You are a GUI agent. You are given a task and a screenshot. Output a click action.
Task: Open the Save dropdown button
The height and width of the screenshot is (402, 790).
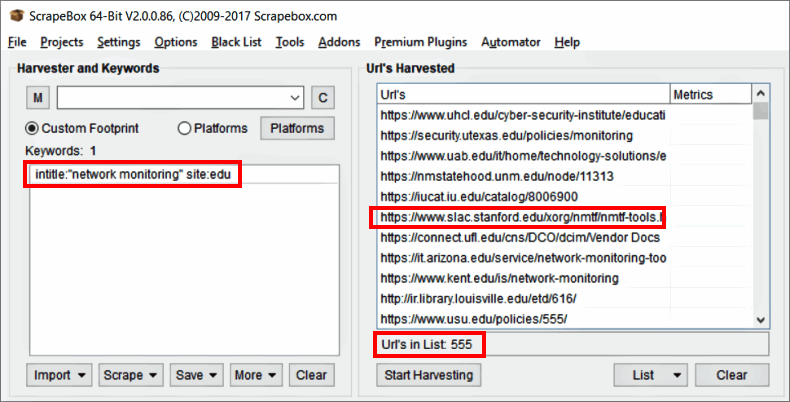tap(196, 375)
